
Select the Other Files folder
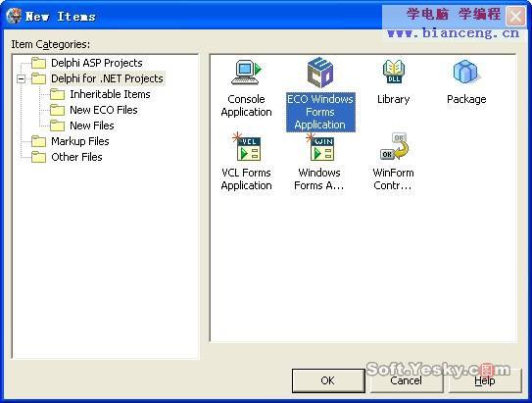(76, 157)
